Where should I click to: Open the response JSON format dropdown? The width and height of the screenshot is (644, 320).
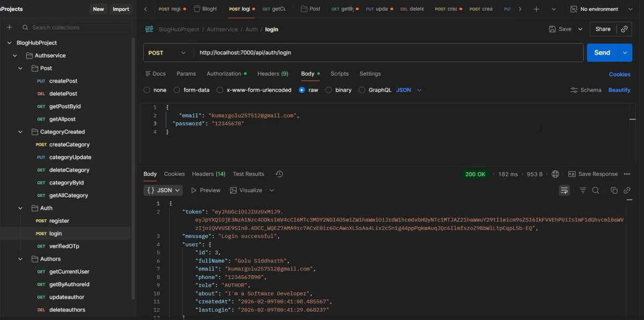click(163, 191)
